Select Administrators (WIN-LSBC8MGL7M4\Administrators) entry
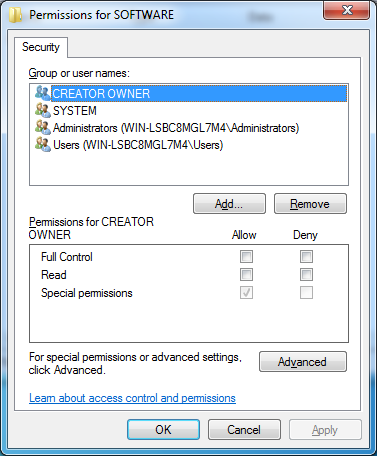The width and height of the screenshot is (377, 456). [x=176, y=128]
